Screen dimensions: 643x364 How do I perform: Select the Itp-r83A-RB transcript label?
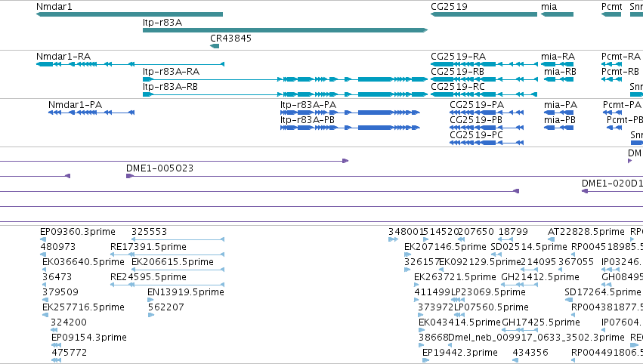[x=171, y=87]
